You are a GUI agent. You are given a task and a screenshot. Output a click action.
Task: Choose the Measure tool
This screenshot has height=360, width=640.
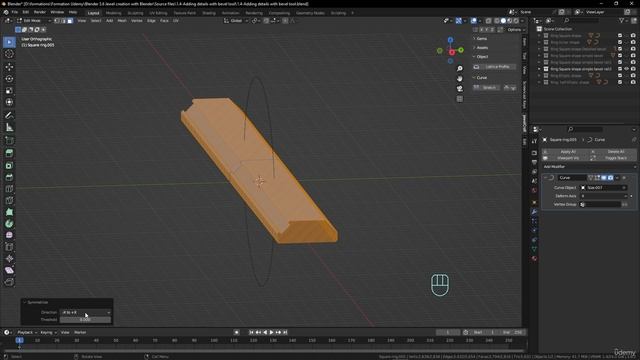point(9,127)
